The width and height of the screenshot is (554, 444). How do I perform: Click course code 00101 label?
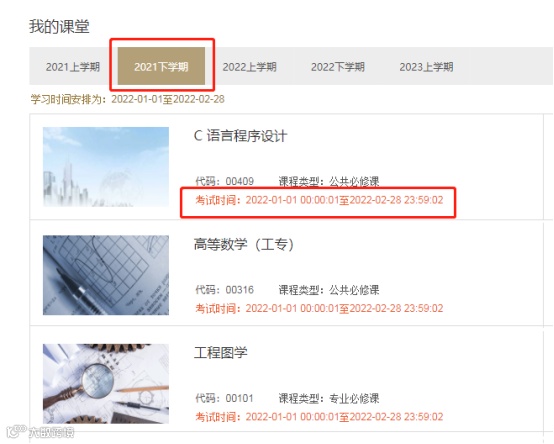(225, 398)
